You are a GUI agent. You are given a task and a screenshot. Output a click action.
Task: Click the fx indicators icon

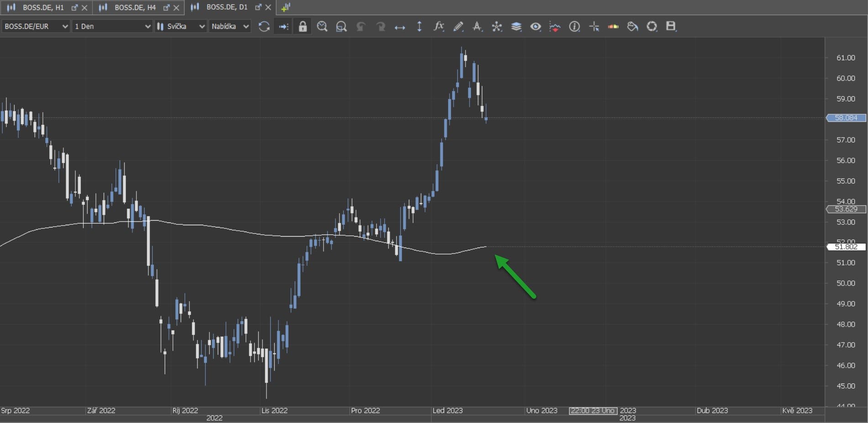(x=439, y=26)
